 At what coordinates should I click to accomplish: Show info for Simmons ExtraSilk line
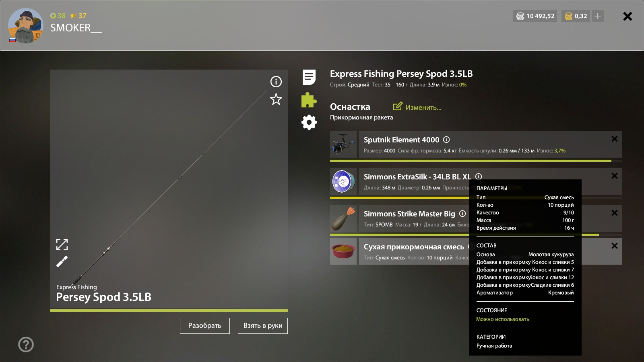(479, 177)
